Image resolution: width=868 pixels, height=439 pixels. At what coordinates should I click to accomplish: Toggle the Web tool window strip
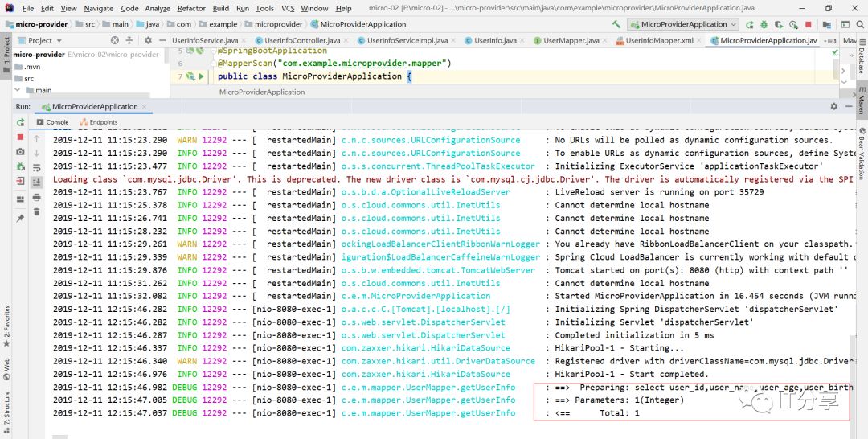[6, 369]
